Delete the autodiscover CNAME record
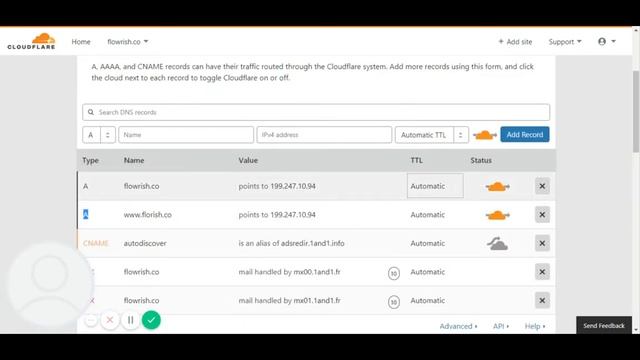Viewport: 640px width, 360px height. tap(542, 243)
